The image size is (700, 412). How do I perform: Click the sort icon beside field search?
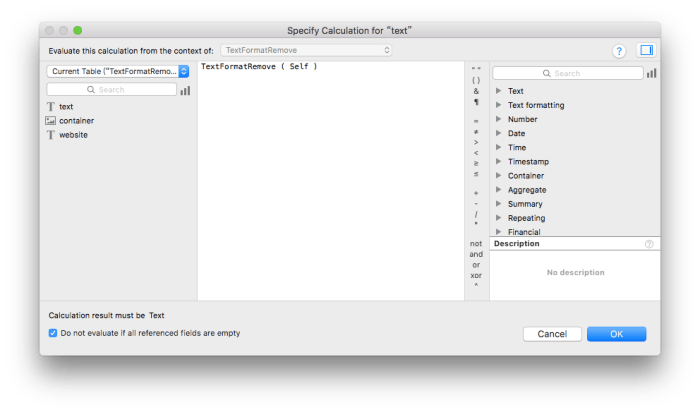[185, 90]
